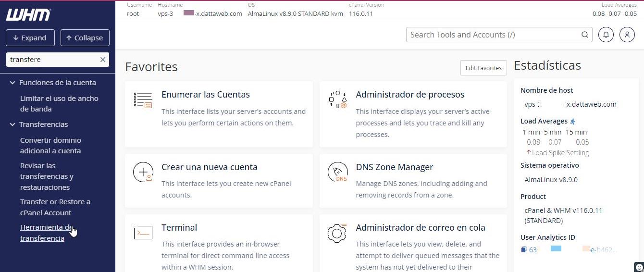Open the user account profile icon
The width and height of the screenshot is (644, 272).
(627, 35)
